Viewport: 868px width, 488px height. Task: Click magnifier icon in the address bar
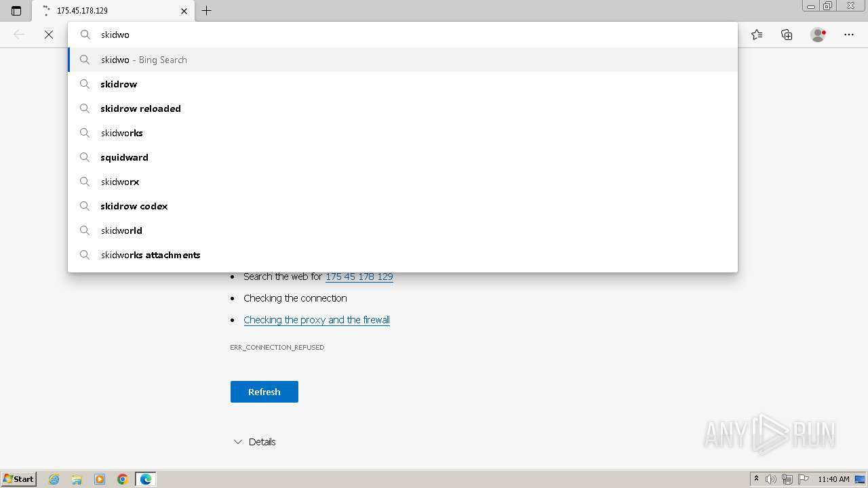click(x=85, y=35)
